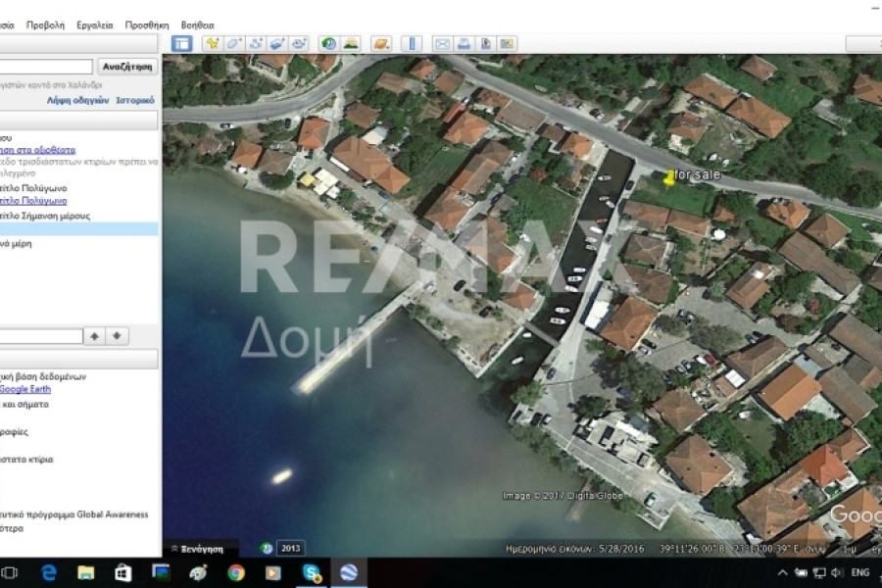Start Record a Tour tool
This screenshot has width=882, height=588.
tap(299, 43)
